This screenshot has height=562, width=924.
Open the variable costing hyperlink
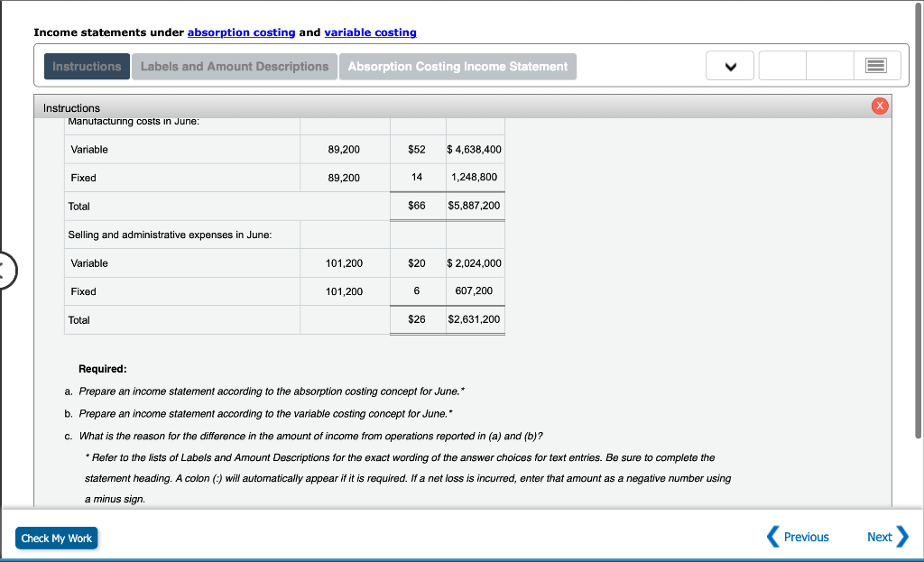pyautogui.click(x=370, y=32)
